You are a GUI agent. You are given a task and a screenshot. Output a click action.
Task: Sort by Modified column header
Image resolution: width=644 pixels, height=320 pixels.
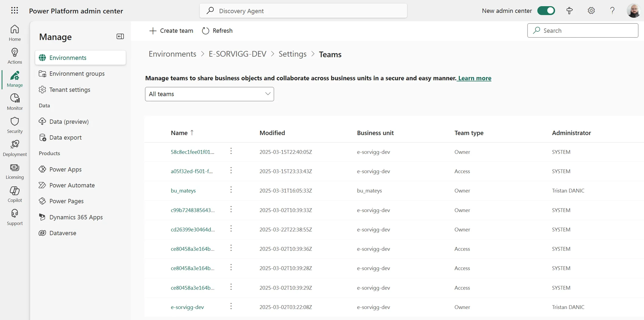272,133
